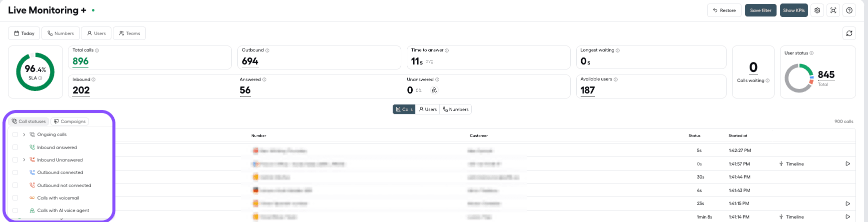Click the Save filter button
The height and width of the screenshot is (222, 868).
click(x=761, y=10)
